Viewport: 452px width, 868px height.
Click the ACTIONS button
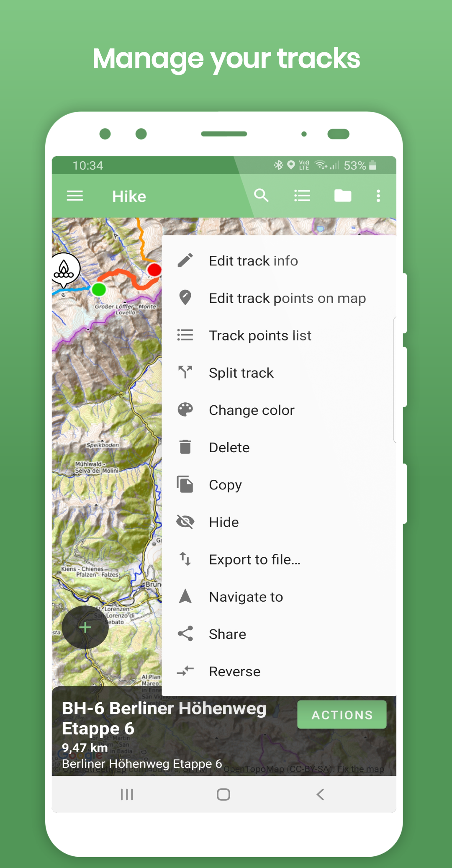coord(342,715)
